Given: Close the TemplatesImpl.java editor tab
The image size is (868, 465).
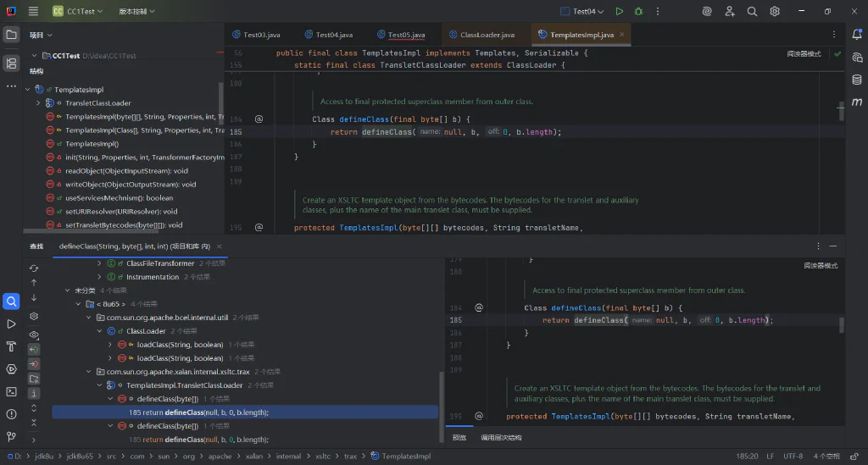Looking at the screenshot, I should click(621, 34).
